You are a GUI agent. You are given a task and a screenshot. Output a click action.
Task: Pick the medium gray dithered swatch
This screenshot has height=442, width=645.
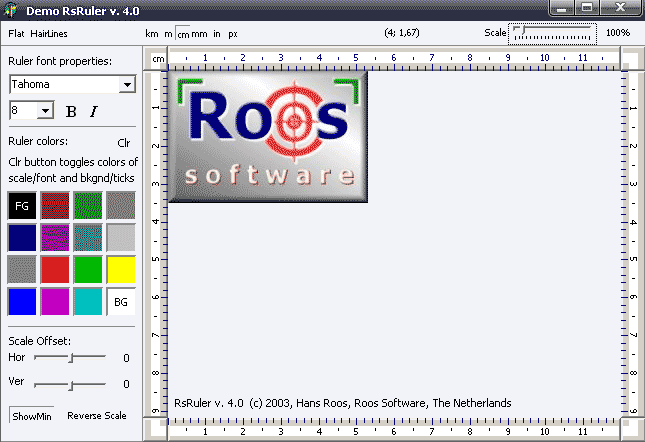(x=22, y=270)
